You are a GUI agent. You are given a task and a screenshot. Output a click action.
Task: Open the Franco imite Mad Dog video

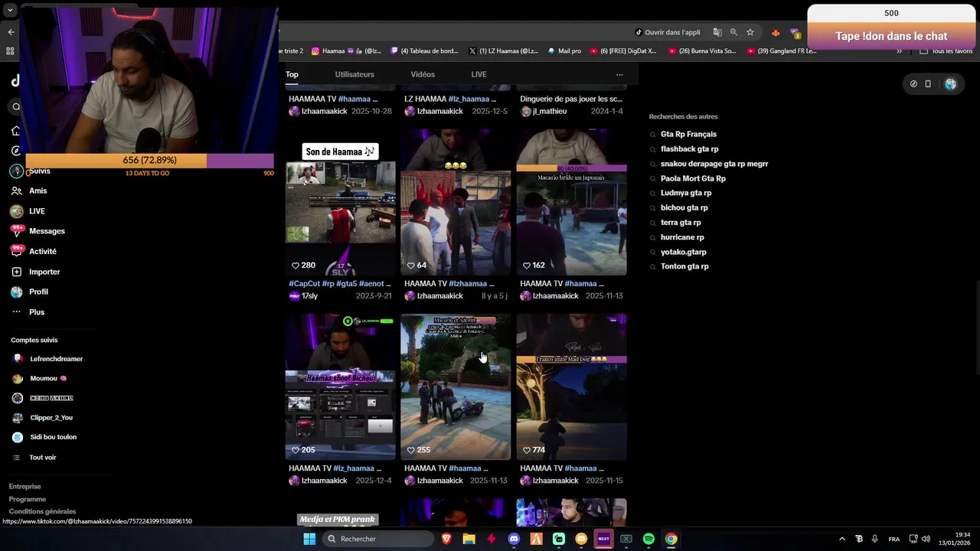571,386
